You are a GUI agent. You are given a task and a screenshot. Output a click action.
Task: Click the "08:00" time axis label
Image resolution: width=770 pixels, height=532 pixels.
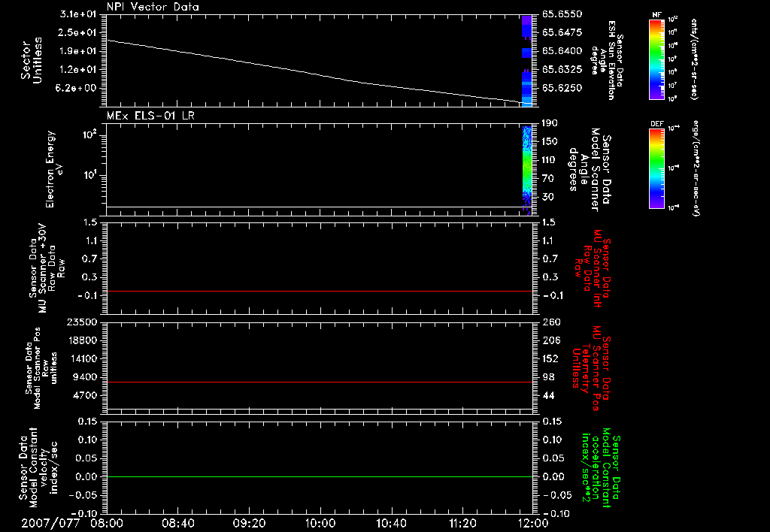pyautogui.click(x=107, y=523)
